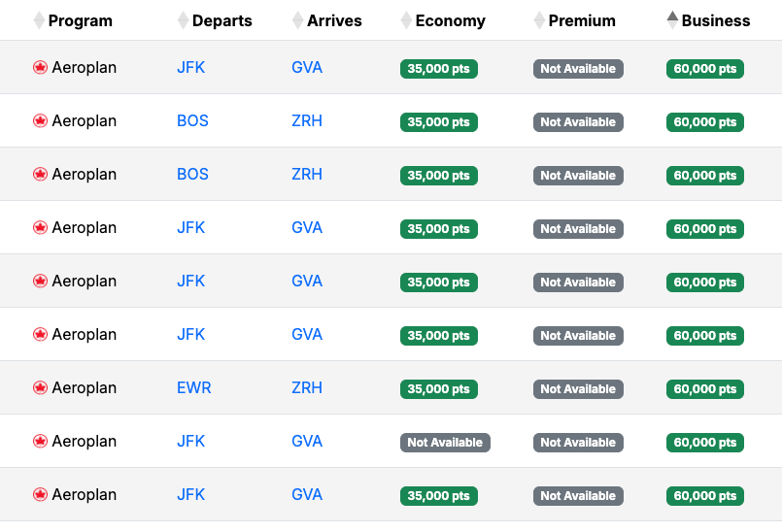Click Economy Not Available badge

445,443
